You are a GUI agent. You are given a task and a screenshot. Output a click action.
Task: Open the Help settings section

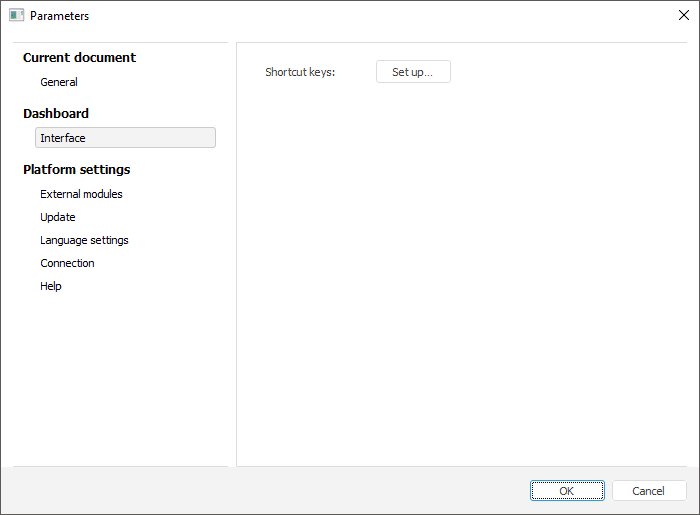51,286
